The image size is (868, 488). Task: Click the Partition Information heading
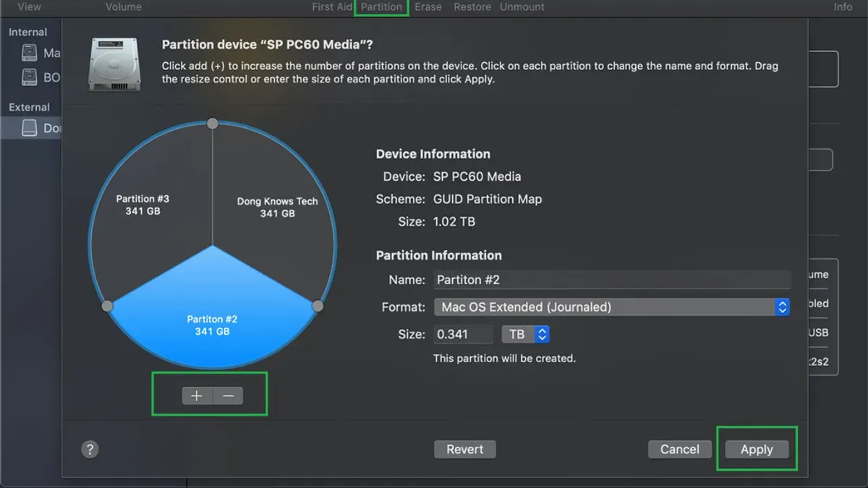point(439,255)
